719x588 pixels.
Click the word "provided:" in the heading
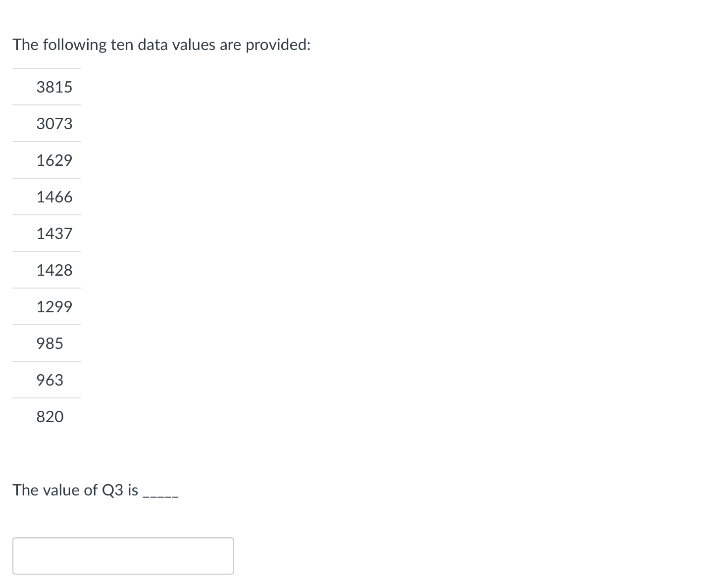coord(278,45)
